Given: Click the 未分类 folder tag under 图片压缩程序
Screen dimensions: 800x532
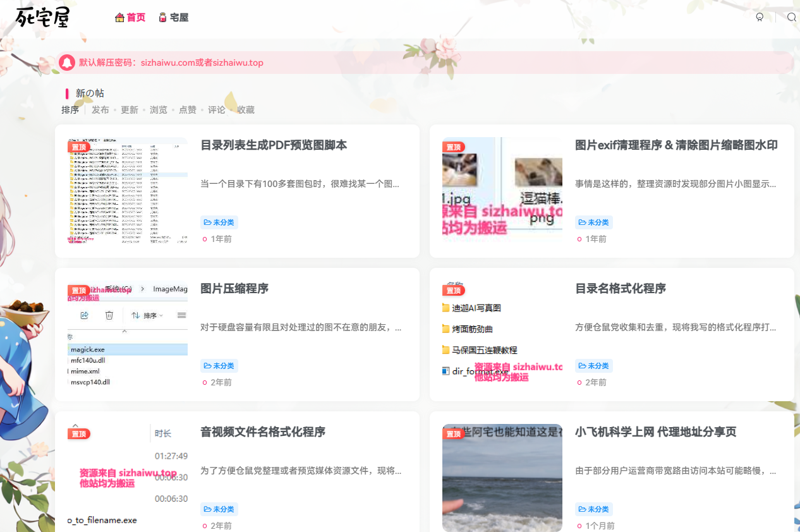Looking at the screenshot, I should click(219, 366).
